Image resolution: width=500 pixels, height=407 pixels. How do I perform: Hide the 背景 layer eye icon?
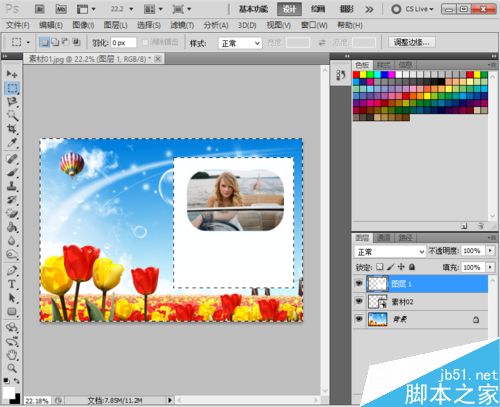(359, 319)
